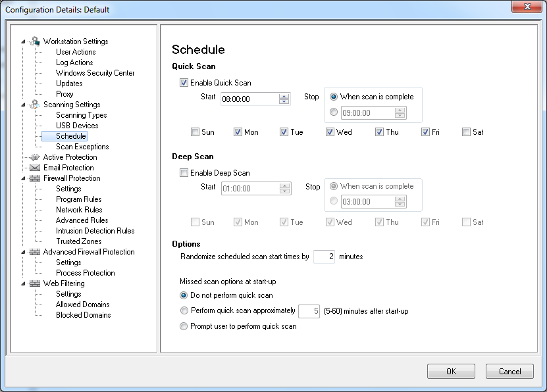Viewport: 547px width, 392px height.
Task: Collapse the Firewall Protection tree node
Action: (x=24, y=178)
